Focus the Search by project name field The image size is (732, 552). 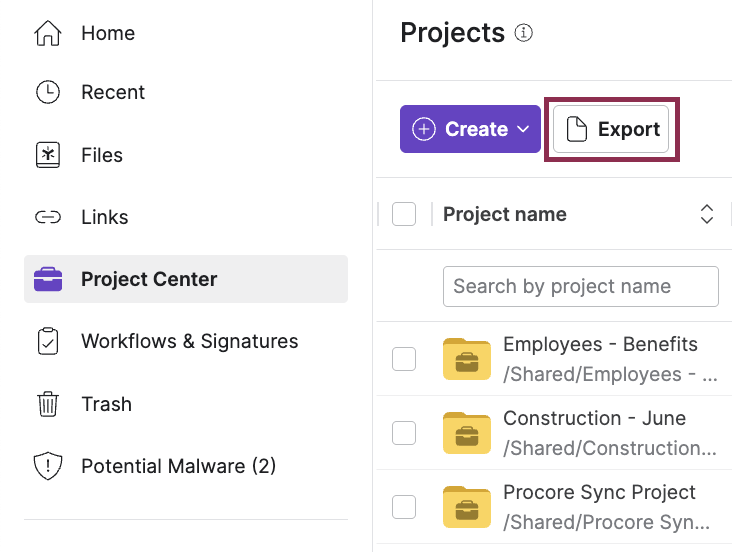581,286
